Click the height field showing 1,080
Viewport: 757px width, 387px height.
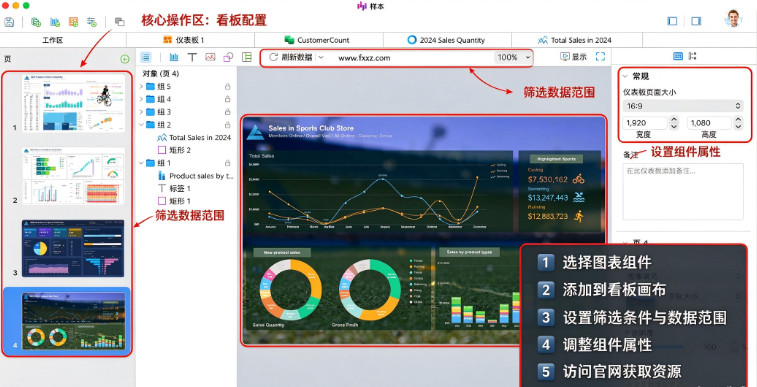click(709, 123)
